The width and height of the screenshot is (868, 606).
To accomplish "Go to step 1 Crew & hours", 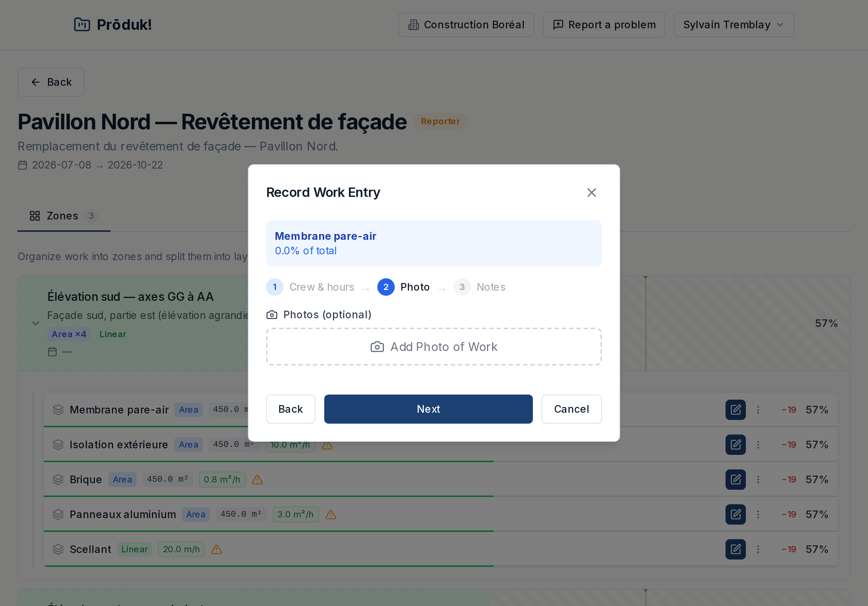I will tap(310, 287).
